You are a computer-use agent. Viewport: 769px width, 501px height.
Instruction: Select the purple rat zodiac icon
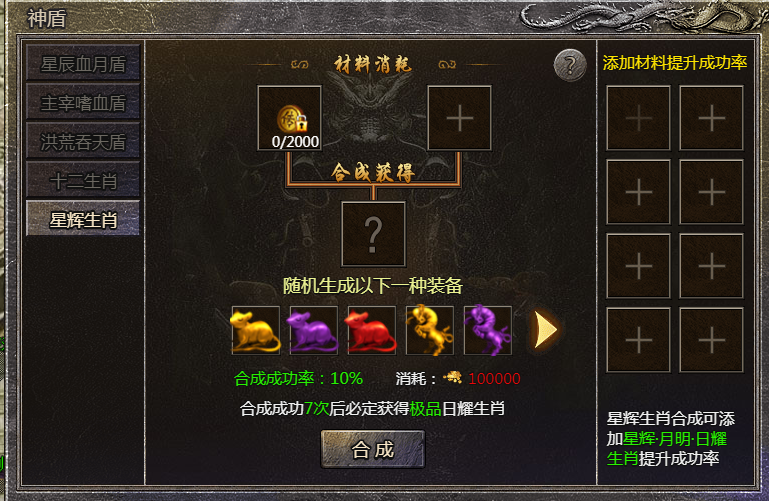(x=314, y=330)
